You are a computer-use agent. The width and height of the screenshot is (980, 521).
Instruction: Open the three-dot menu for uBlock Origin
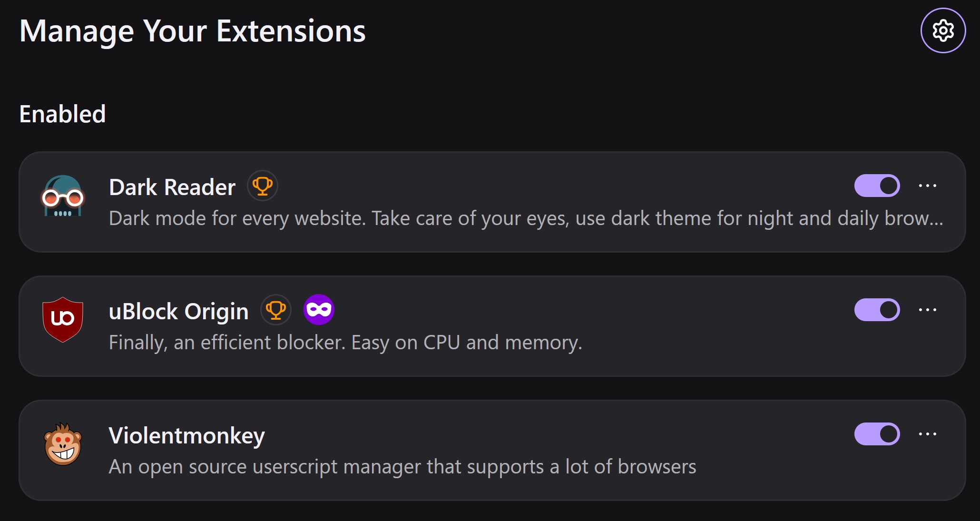click(x=928, y=310)
